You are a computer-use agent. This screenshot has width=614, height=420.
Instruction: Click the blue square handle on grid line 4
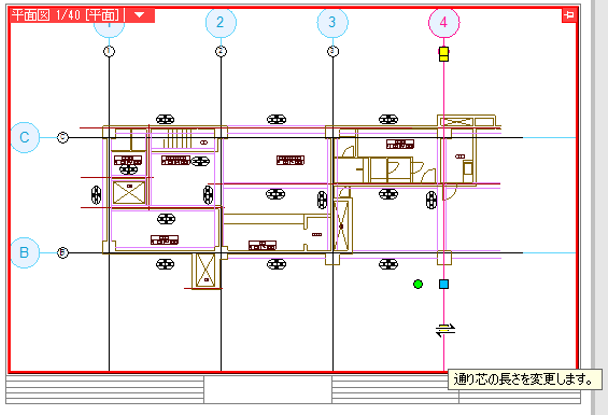pyautogui.click(x=444, y=285)
